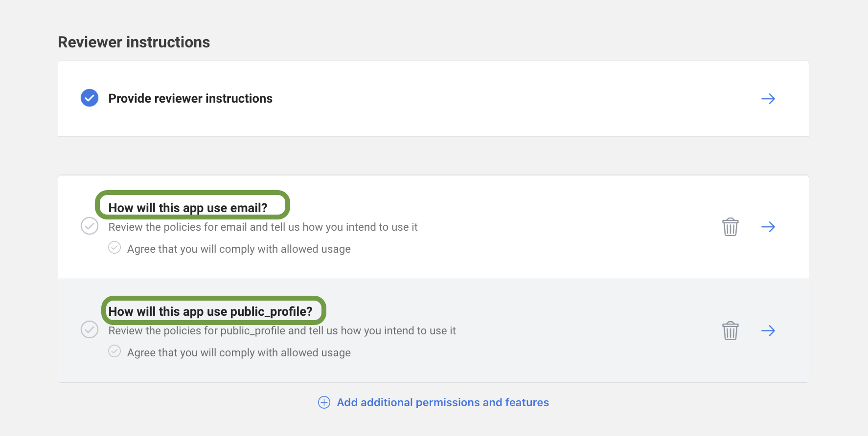Click 'Review the policies for public_profile' description

coord(282,331)
